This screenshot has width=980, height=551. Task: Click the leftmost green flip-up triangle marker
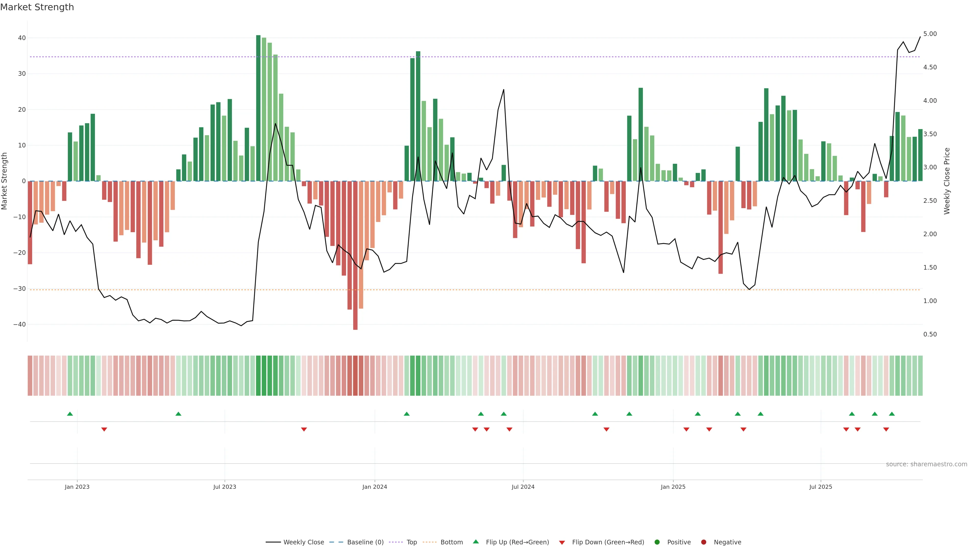point(70,414)
